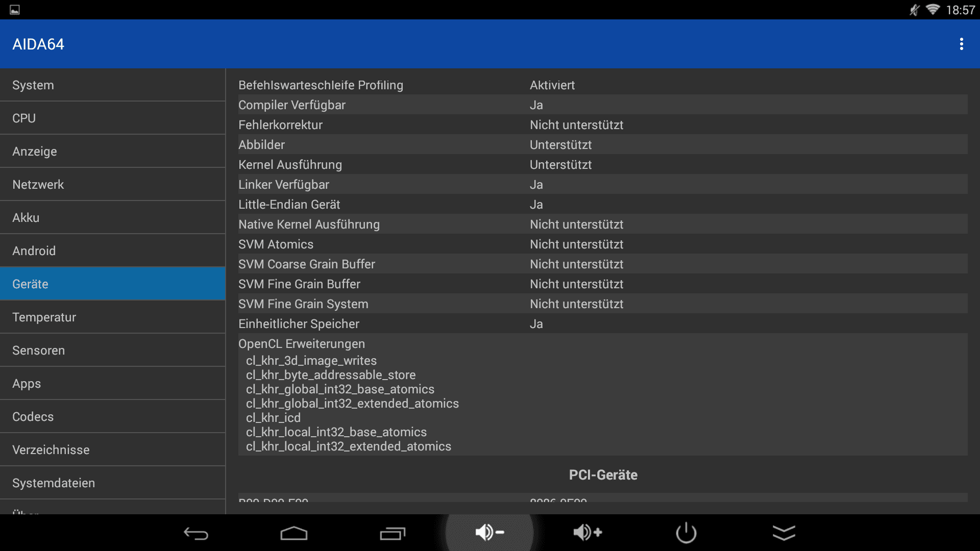
Task: Select the OpenCL Erweiterungen entry
Action: tap(302, 344)
